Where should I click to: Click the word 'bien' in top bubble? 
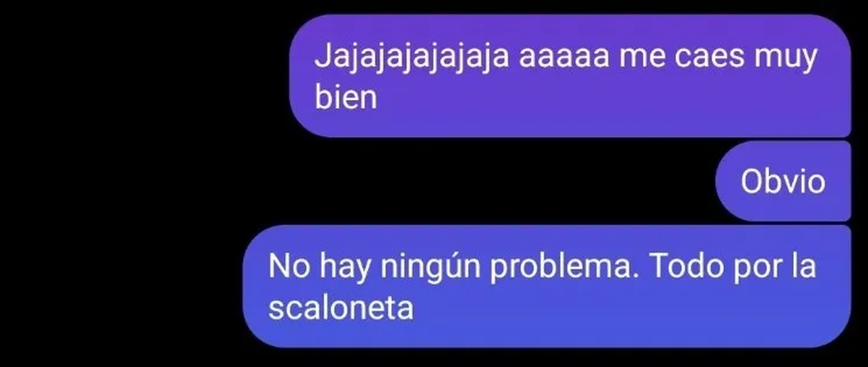(x=346, y=97)
